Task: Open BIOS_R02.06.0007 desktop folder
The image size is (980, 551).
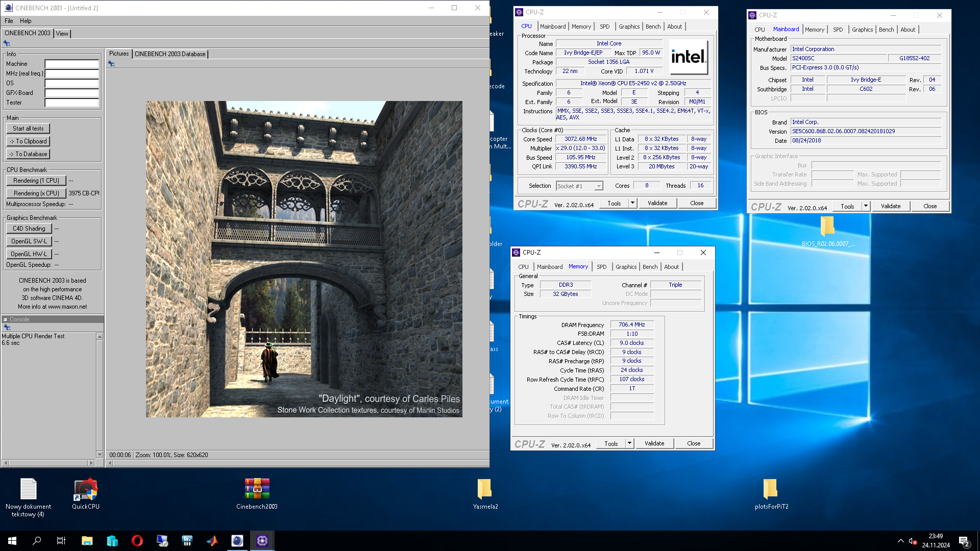Action: point(828,231)
